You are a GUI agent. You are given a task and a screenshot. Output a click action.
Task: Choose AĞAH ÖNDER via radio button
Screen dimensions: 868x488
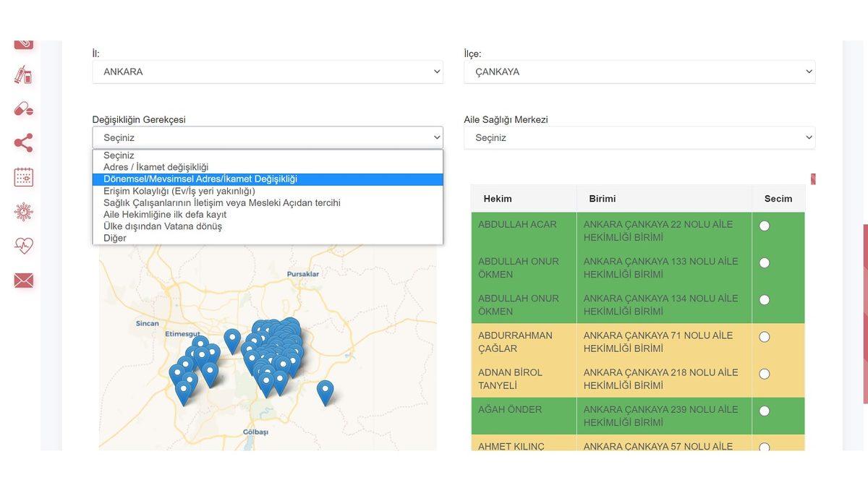coord(765,411)
